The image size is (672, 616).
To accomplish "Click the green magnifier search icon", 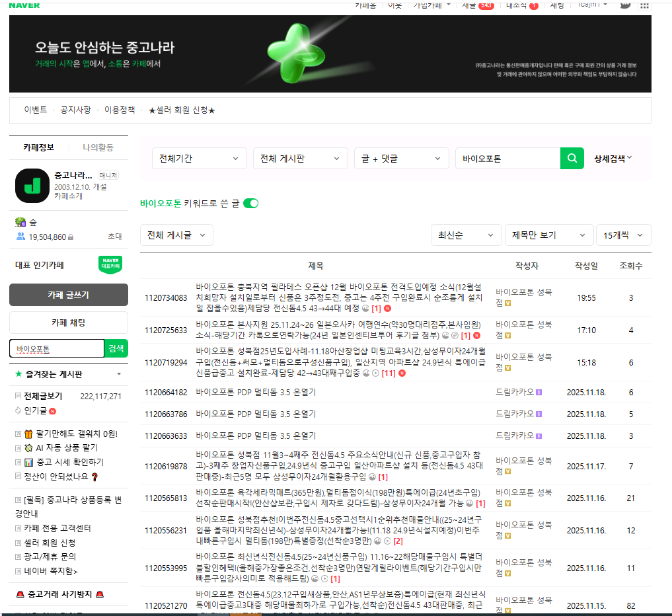I will 571,158.
